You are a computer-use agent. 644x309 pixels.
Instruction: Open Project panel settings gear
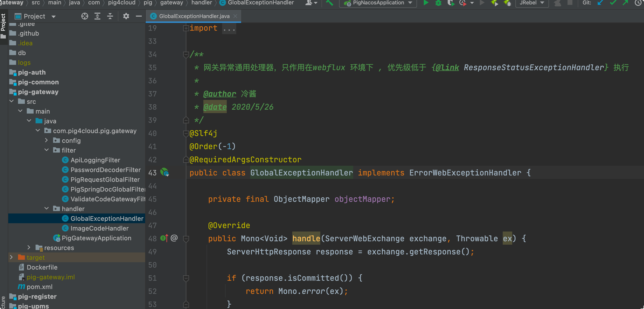click(x=126, y=16)
